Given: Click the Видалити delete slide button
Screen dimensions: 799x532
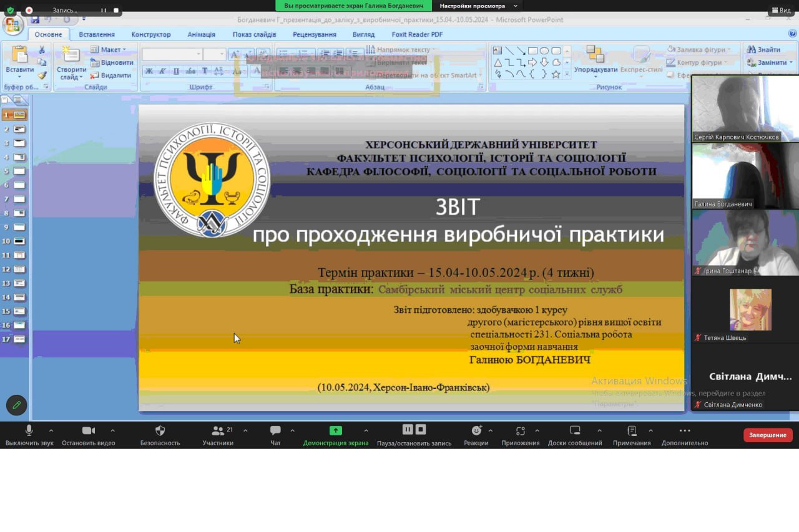Looking at the screenshot, I should (111, 75).
